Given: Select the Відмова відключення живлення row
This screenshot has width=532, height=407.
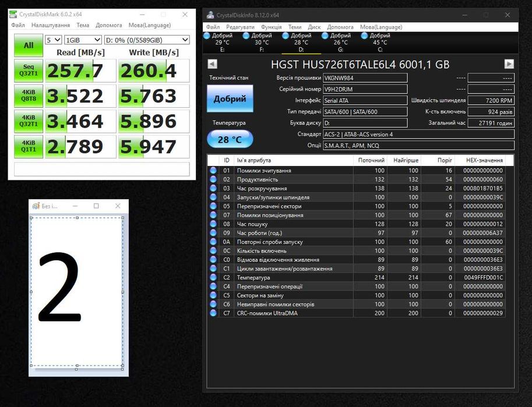Looking at the screenshot, I should (x=356, y=260).
